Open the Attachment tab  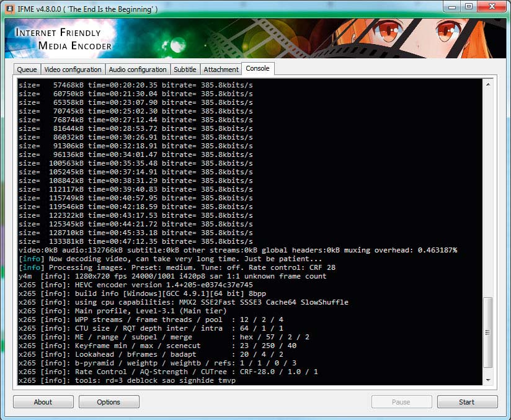(221, 69)
